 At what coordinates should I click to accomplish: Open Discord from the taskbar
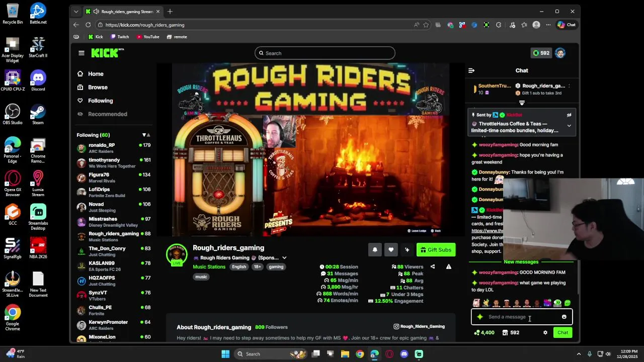click(x=404, y=354)
